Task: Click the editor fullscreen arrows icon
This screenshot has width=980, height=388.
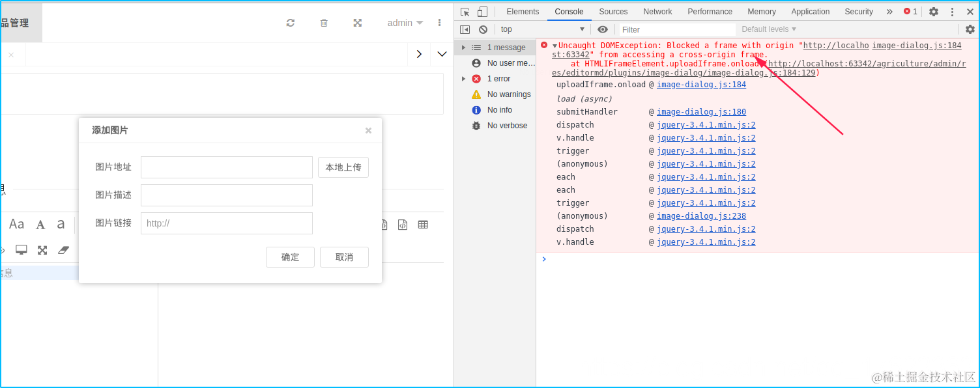Action: (x=42, y=250)
